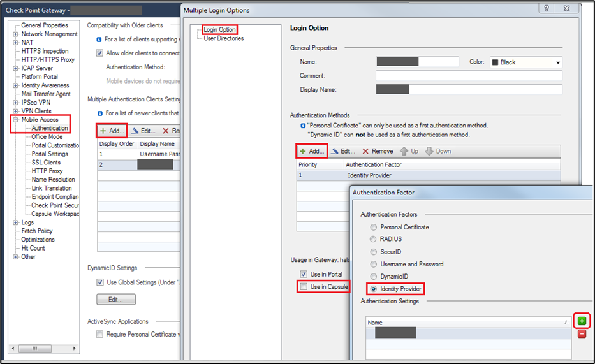This screenshot has height=364, width=595.
Task: Open Portal Settings under Mobile Access
Action: pyautogui.click(x=50, y=154)
